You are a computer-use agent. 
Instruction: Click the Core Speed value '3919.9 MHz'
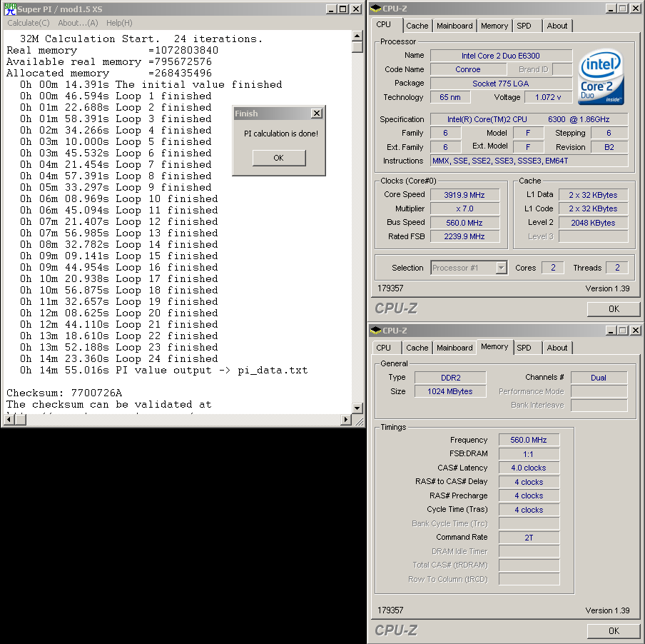click(464, 195)
